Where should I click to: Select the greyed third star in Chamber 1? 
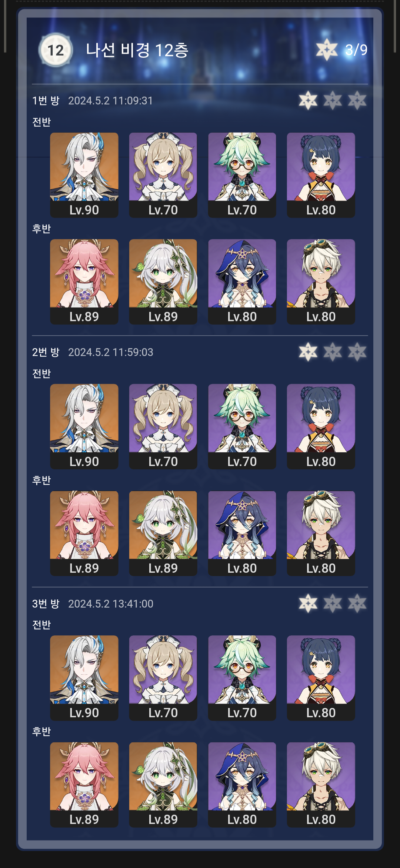(357, 100)
